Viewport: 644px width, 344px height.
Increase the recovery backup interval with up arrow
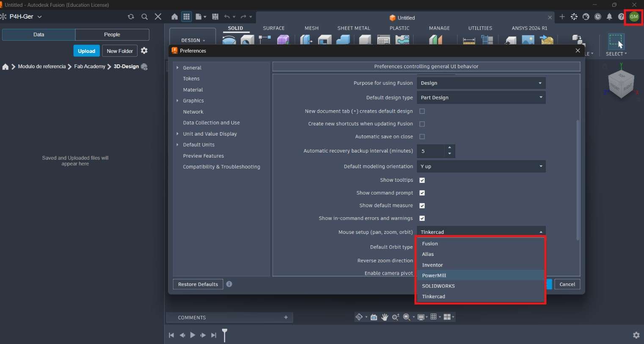click(449, 148)
